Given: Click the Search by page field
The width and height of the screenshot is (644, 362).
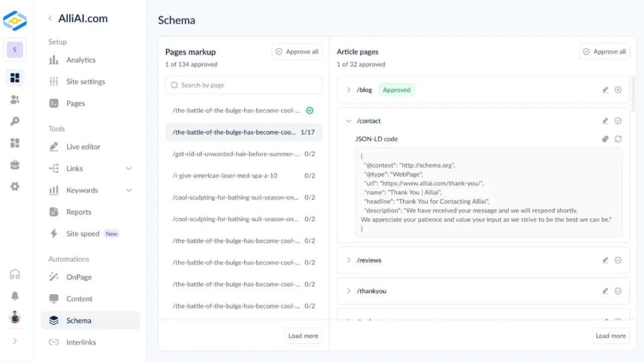Looking at the screenshot, I should tap(243, 85).
